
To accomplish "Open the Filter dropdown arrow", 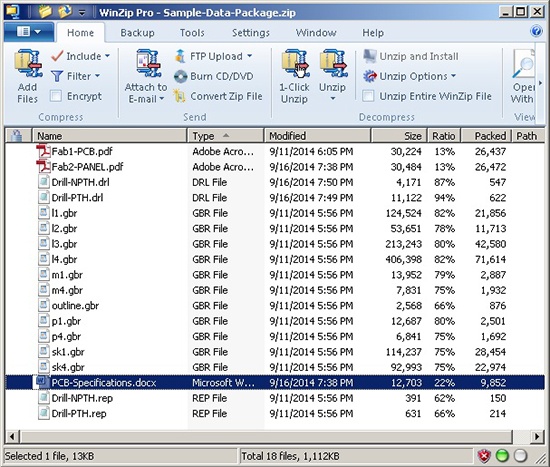I will [97, 76].
